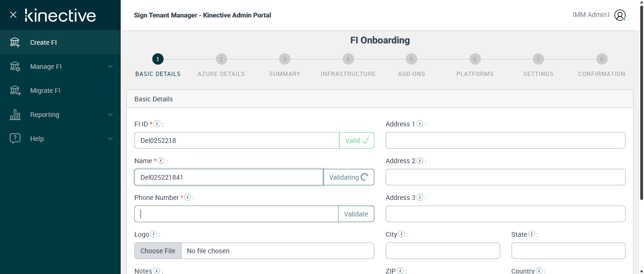644x274 pixels.
Task: Click the FI ID info icon
Action: (x=157, y=124)
